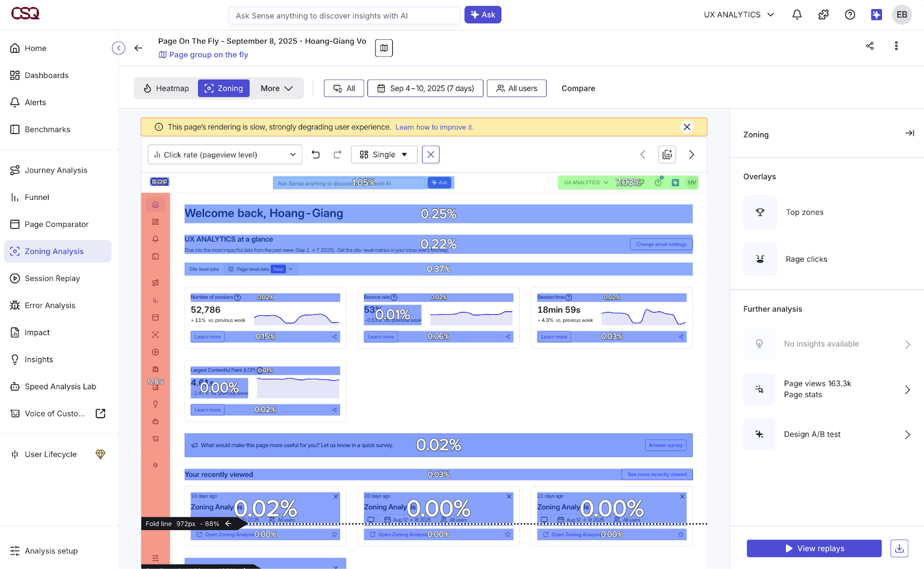Open the integrations puzzle icon

[824, 15]
